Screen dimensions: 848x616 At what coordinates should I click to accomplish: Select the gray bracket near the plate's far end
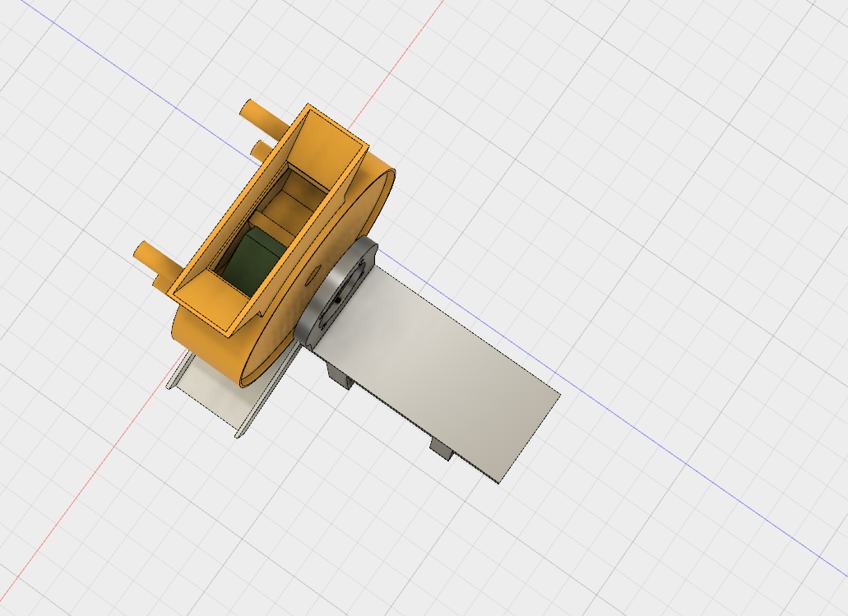442,449
